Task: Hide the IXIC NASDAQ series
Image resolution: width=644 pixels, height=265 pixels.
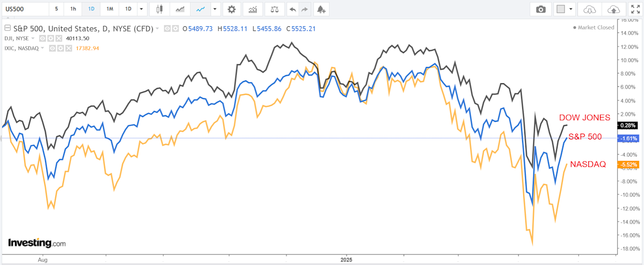Action: [x=53, y=48]
